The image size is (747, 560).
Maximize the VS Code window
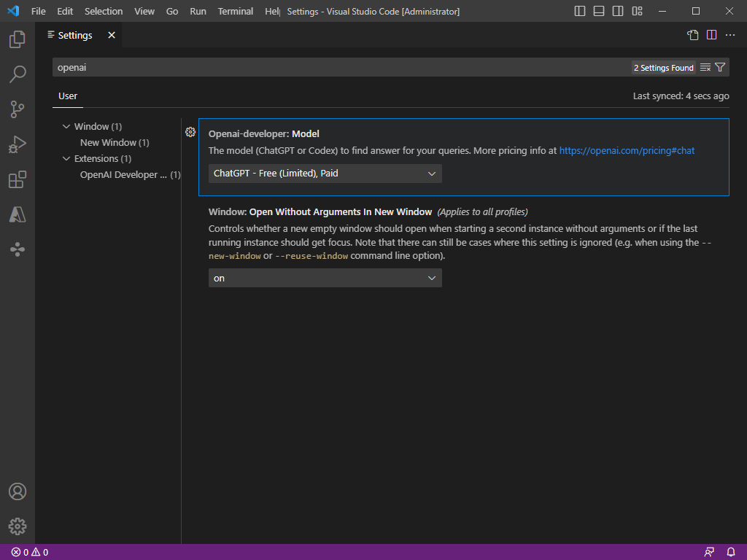696,11
